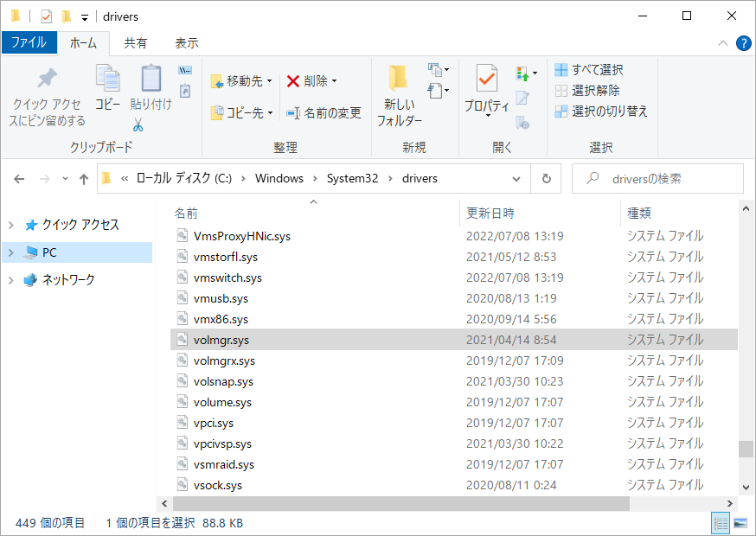Switch to the 共有 (Share) ribbon tab
This screenshot has width=756, height=536.
pos(136,43)
